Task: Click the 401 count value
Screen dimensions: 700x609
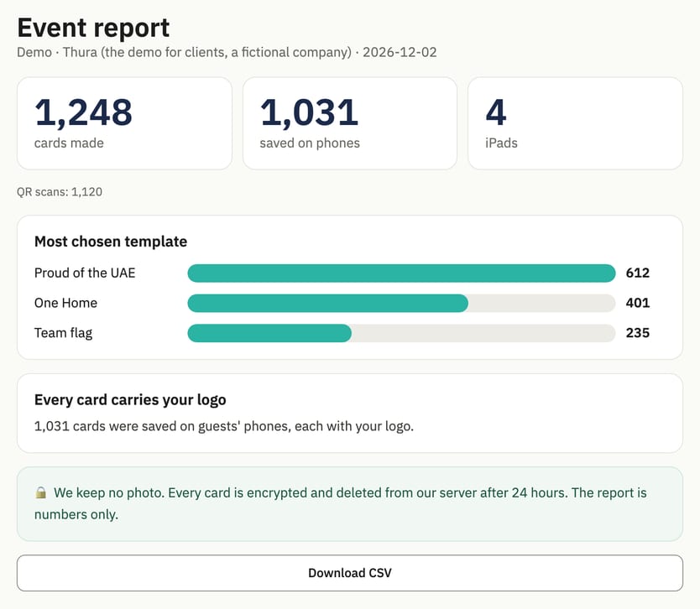Action: [638, 303]
